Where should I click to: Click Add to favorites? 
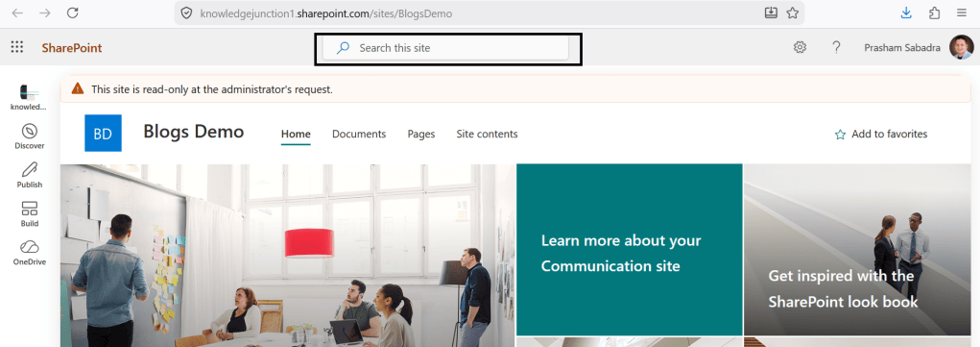[x=881, y=134]
